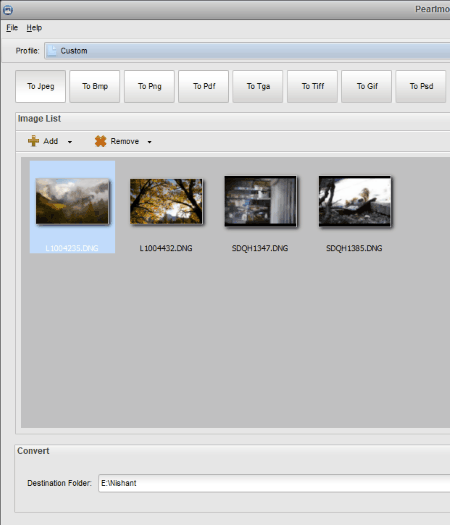Pick the To Psd conversion button
This screenshot has height=525, width=450.
(x=421, y=86)
